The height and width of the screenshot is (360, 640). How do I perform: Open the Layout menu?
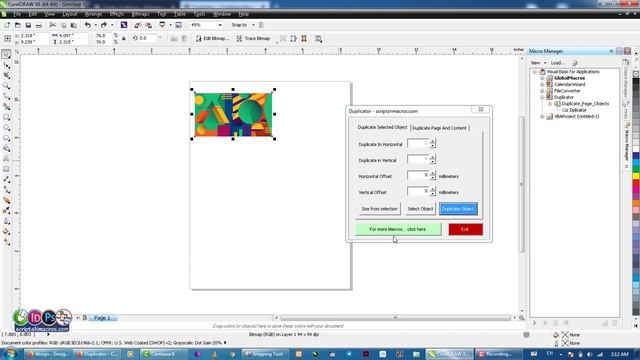(x=70, y=14)
